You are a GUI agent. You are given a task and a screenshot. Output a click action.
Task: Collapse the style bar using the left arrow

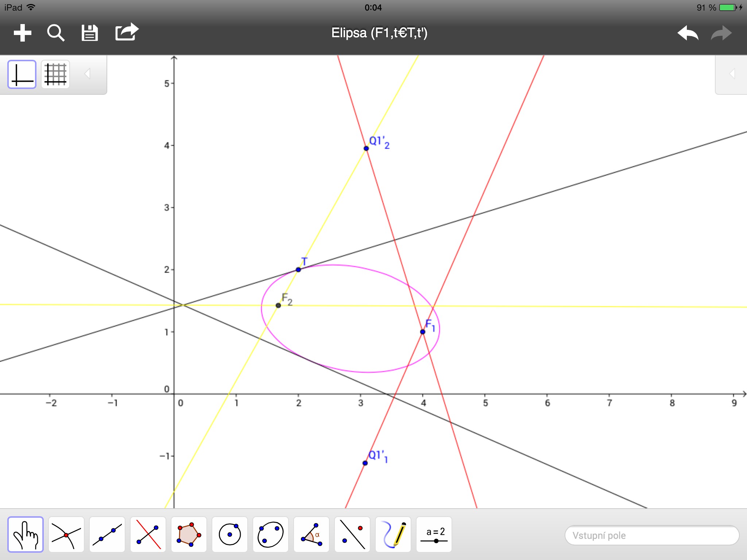click(x=87, y=74)
